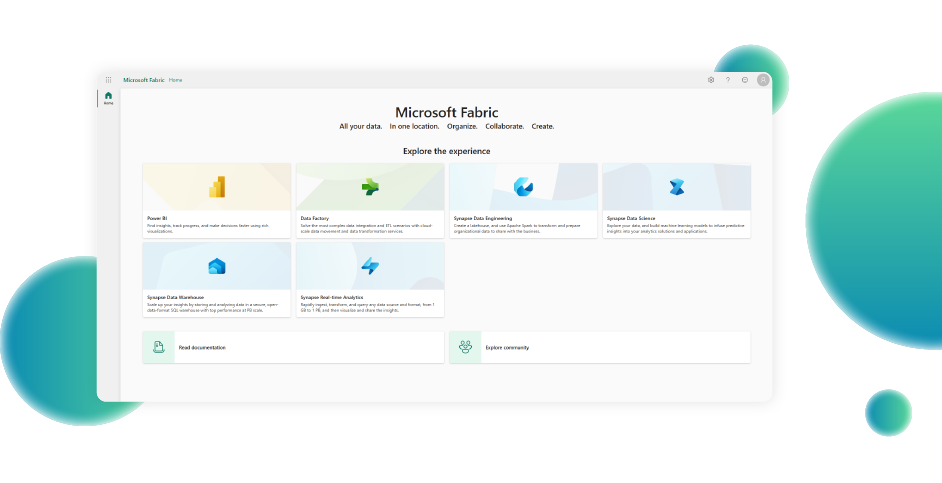Select the Synapse Real-time Analytics description text

[x=370, y=308]
